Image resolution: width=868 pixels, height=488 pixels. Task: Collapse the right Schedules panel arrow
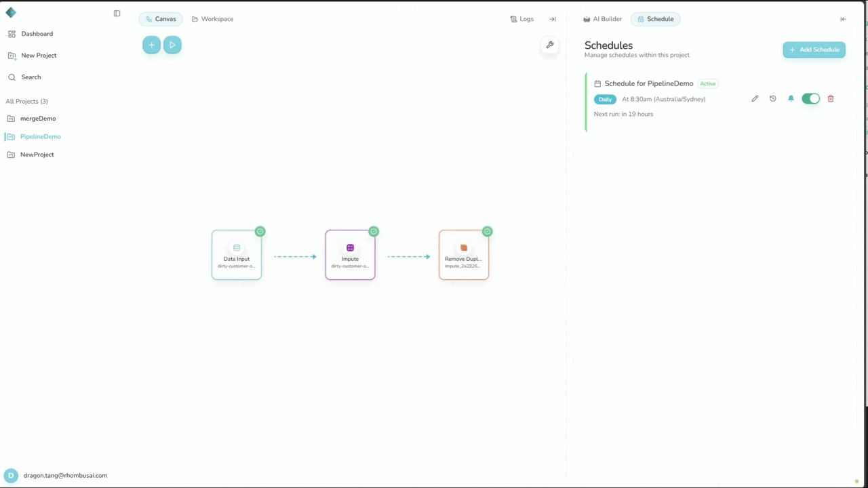point(843,19)
